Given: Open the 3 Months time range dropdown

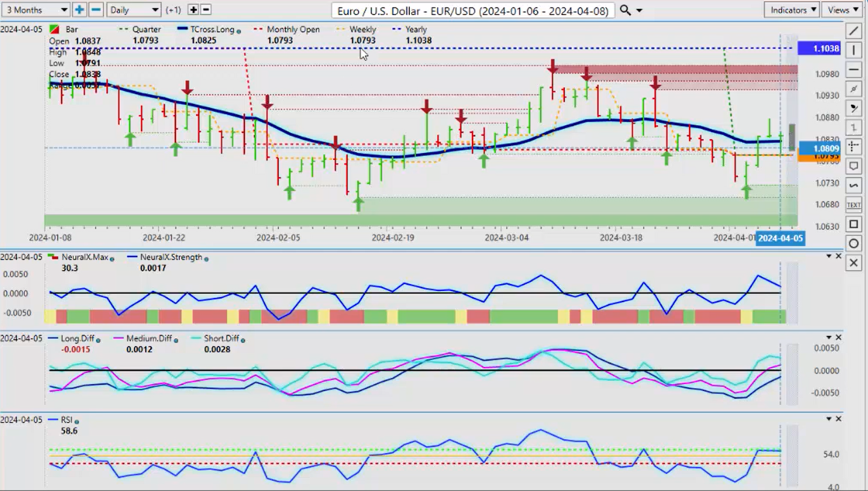Looking at the screenshot, I should point(36,10).
